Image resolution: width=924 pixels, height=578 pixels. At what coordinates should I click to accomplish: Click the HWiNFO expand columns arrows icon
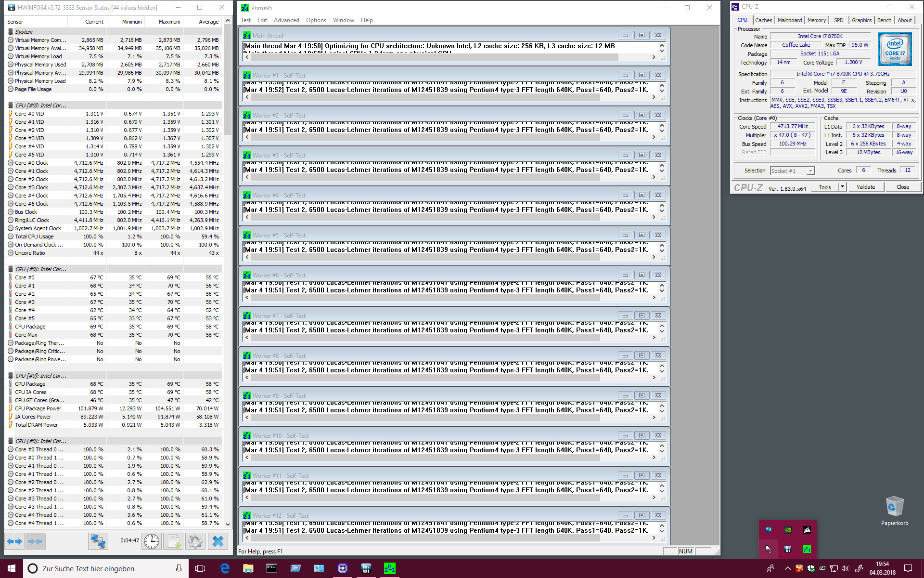coord(14,541)
